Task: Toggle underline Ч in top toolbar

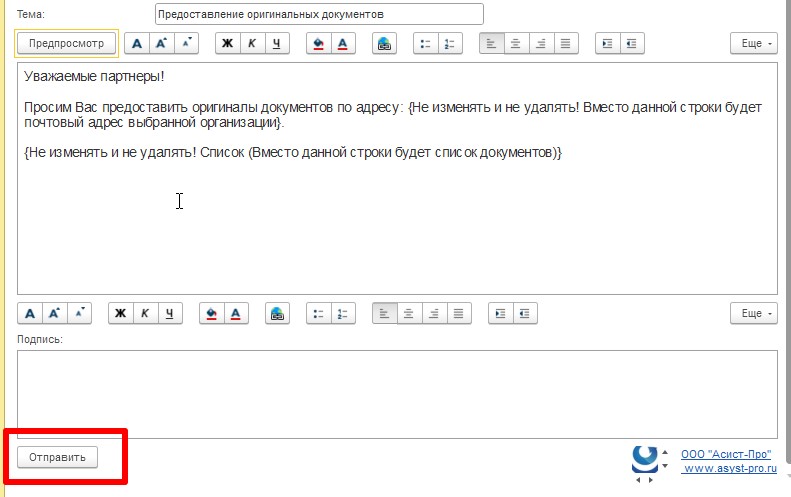Action: tap(277, 43)
